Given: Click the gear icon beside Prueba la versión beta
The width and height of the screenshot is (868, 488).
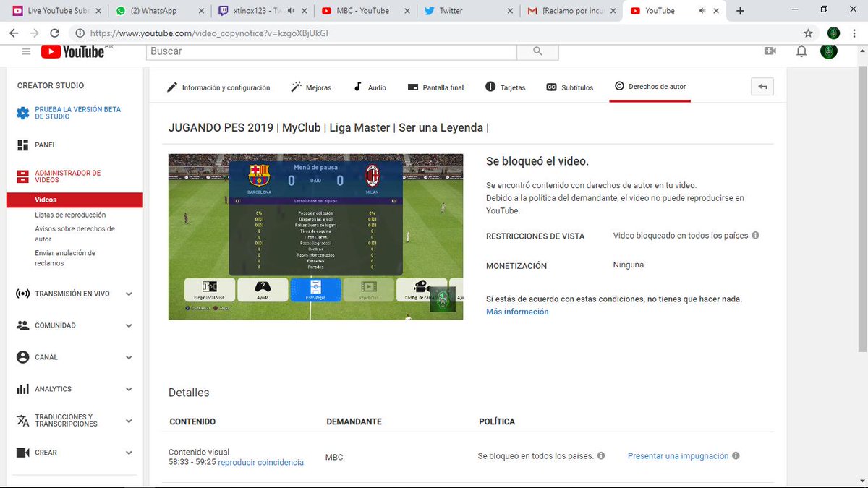Looking at the screenshot, I should click(22, 113).
